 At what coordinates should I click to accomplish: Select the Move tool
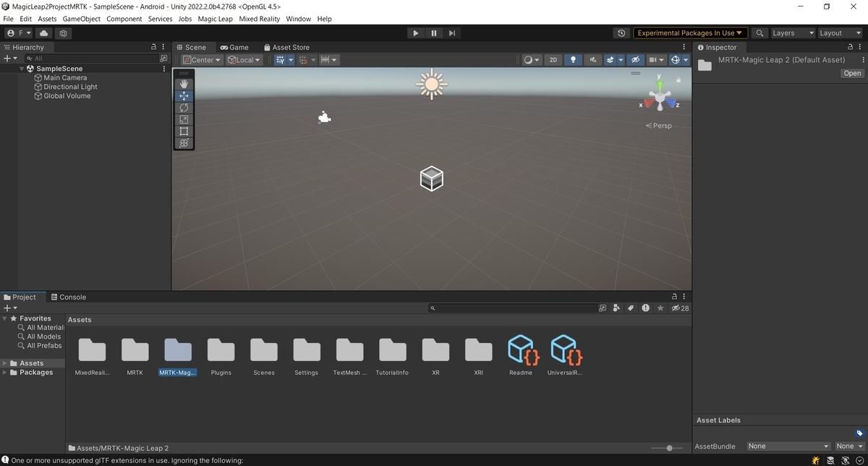tap(184, 96)
